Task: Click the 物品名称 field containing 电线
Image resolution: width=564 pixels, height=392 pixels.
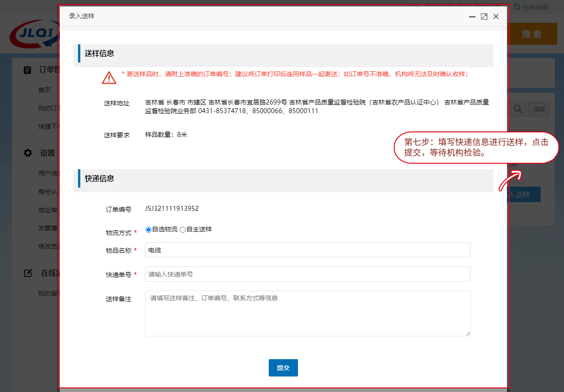Action: pos(307,250)
